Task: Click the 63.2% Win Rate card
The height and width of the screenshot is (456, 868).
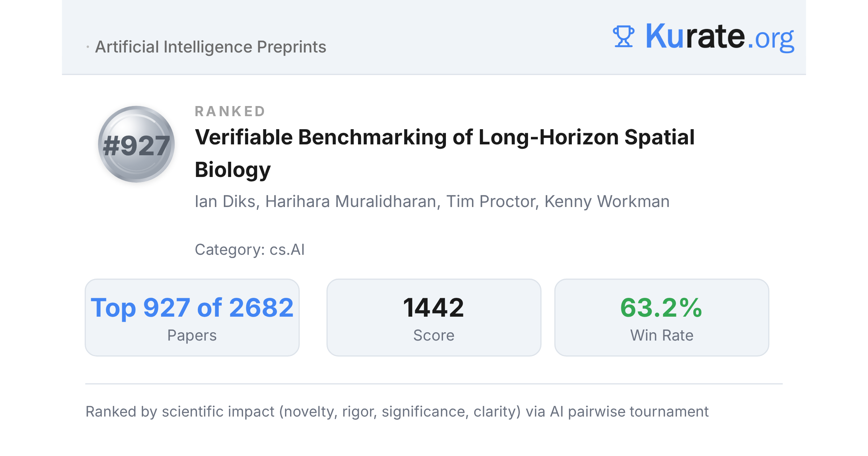Action: click(x=661, y=317)
